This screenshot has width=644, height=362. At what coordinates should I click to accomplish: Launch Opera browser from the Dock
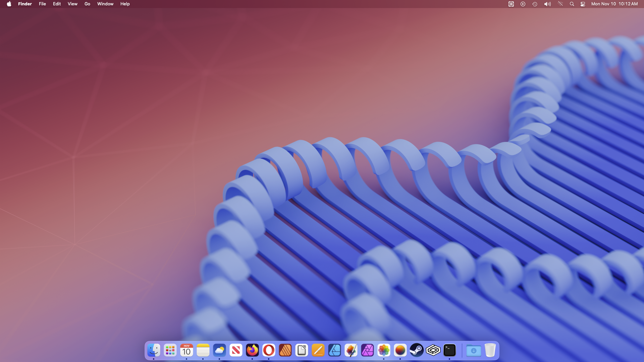[269, 351]
